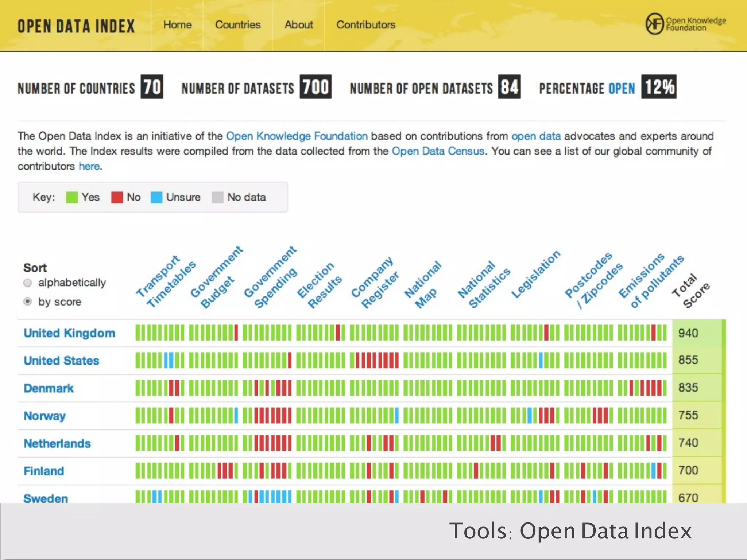Screen dimensions: 747x560
Task: Click the Legislation column header
Action: [x=535, y=274]
